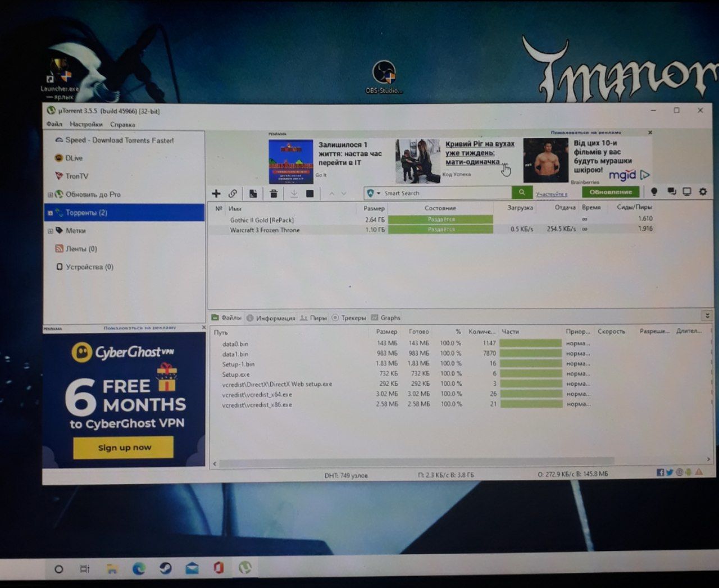Open OBS Studio desktop shortcut

pyautogui.click(x=384, y=78)
